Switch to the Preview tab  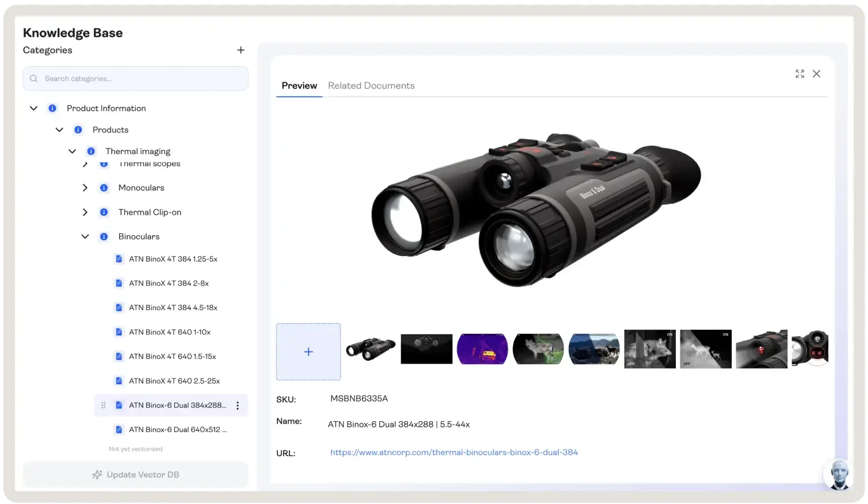coord(299,86)
